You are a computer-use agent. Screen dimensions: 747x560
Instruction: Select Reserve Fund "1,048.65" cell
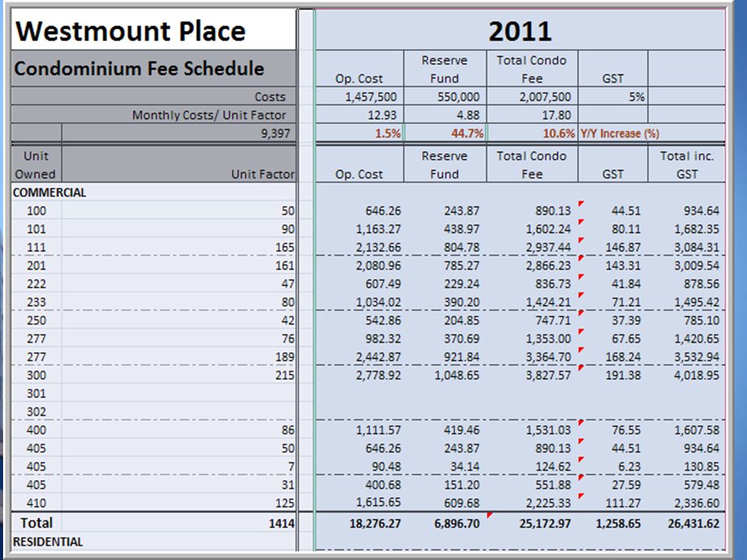[457, 375]
